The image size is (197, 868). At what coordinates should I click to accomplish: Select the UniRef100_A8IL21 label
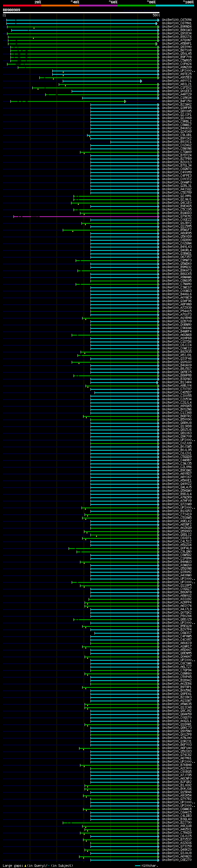(x=177, y=84)
